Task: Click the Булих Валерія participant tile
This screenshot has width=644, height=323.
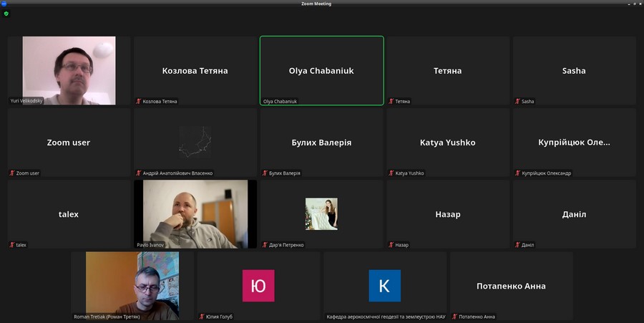Action: click(x=321, y=142)
